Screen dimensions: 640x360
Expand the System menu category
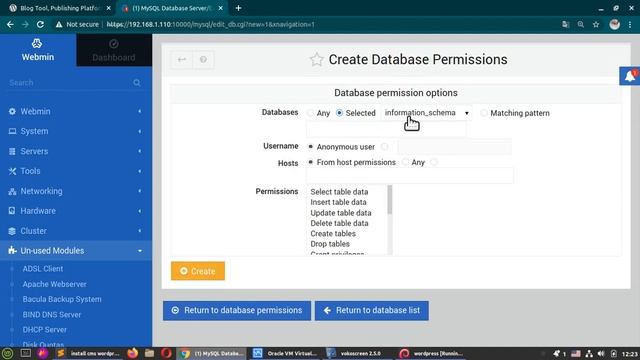coord(76,131)
